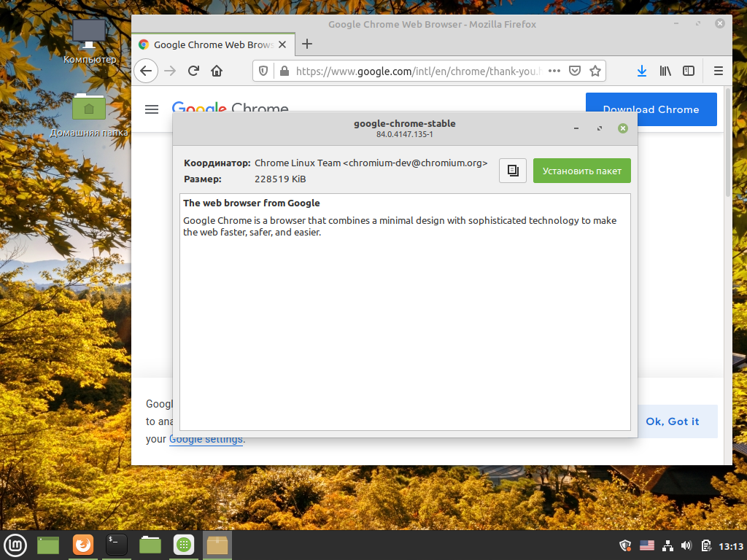Image resolution: width=747 pixels, height=560 pixels.
Task: Select package installer taskbar item
Action: coord(217,545)
